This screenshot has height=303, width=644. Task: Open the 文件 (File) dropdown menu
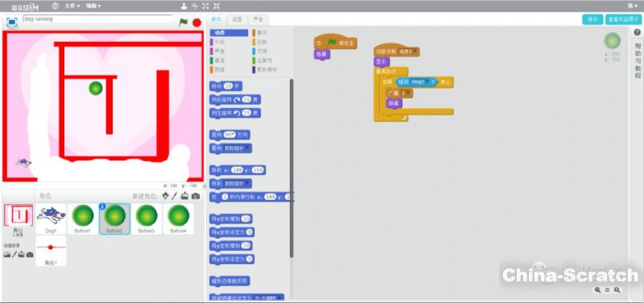point(72,6)
